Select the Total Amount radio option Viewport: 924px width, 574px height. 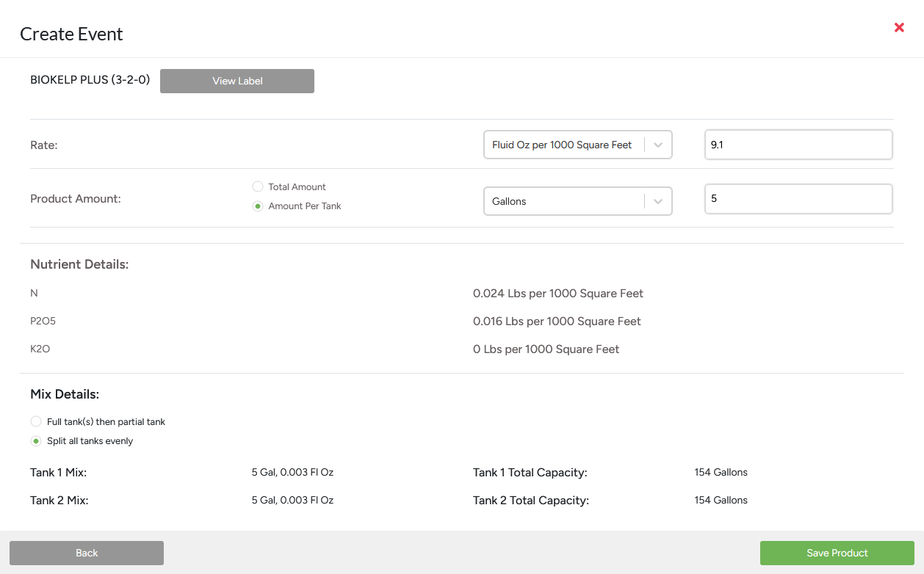(x=258, y=187)
